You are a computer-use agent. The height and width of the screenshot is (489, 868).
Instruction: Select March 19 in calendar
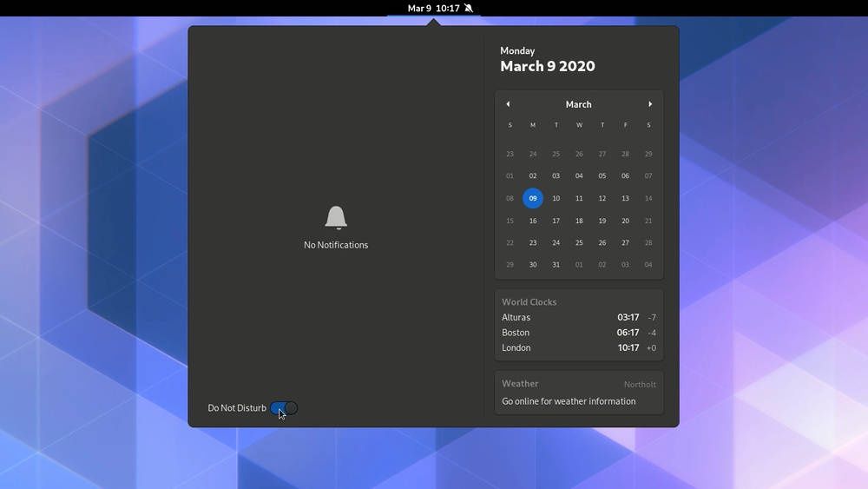click(602, 221)
